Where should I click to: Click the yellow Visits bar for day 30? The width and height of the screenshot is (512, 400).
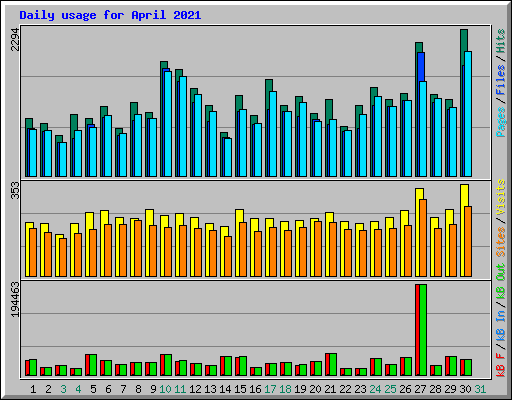(464, 195)
